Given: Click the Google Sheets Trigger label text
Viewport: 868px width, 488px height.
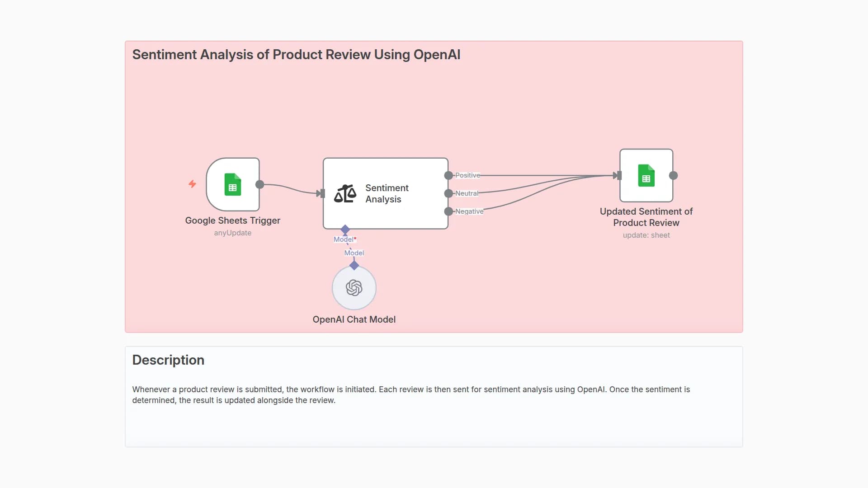Looking at the screenshot, I should point(232,221).
